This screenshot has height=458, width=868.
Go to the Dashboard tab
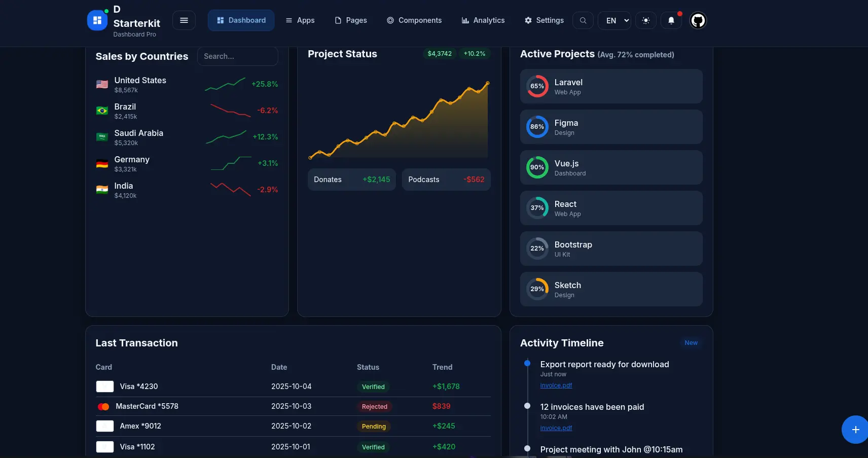(241, 20)
